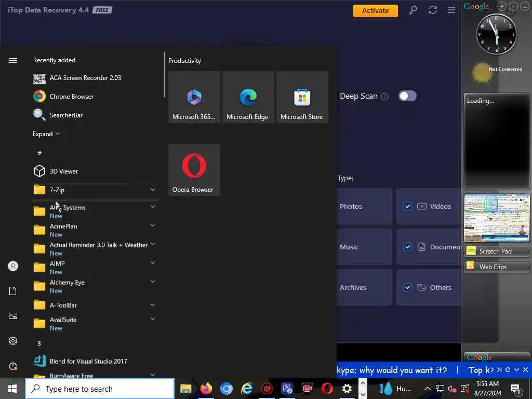Expand the ACA Systems folder
532x399 pixels.
[153, 207]
